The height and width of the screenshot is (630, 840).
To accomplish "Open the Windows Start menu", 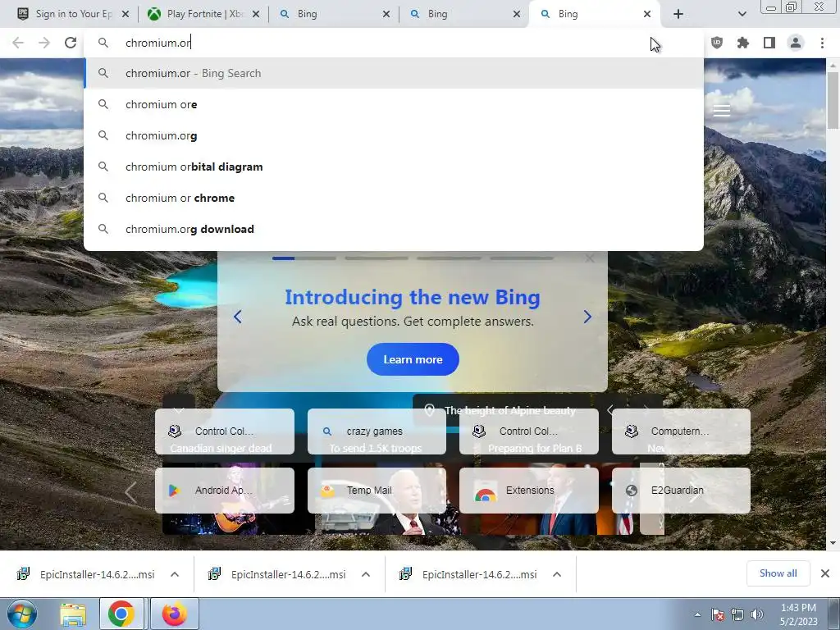I will click(x=22, y=614).
